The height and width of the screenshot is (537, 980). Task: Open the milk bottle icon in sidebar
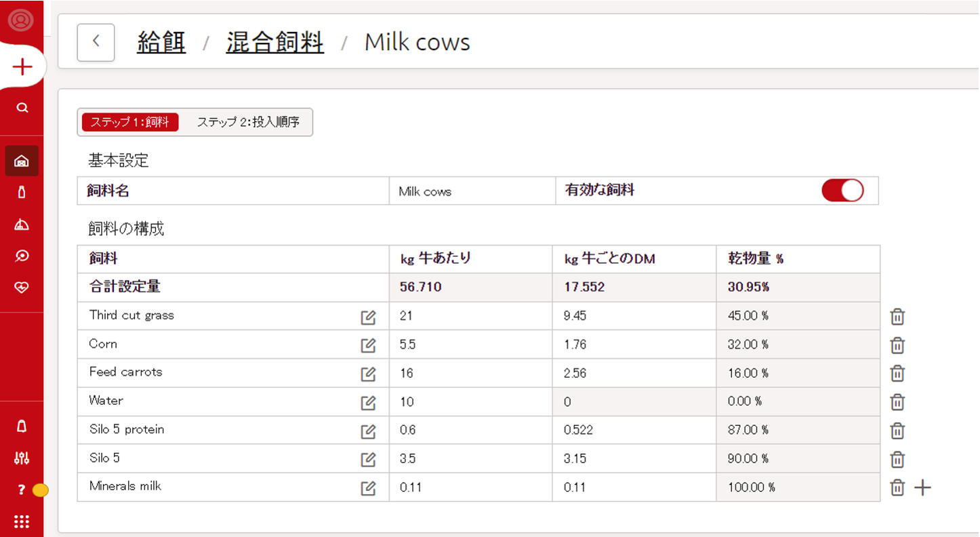click(x=22, y=193)
